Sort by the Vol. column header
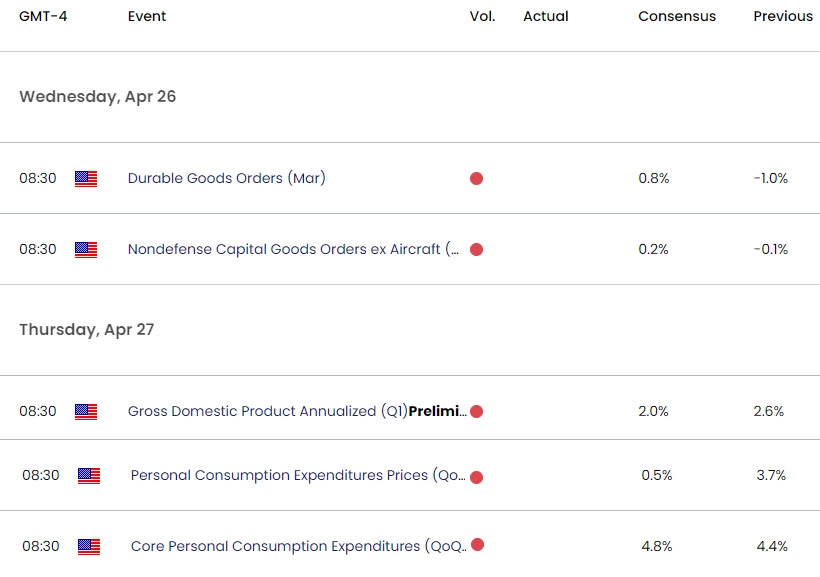The width and height of the screenshot is (820, 577). pyautogui.click(x=482, y=16)
